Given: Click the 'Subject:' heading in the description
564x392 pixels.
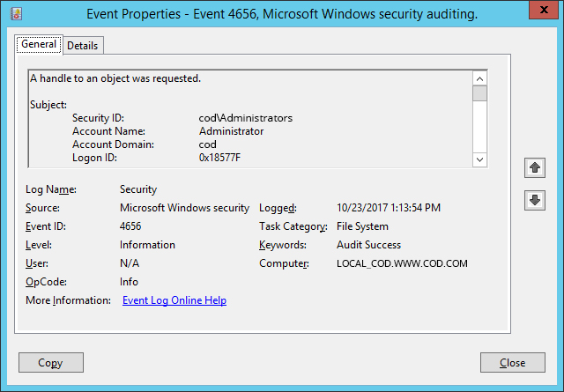Looking at the screenshot, I should point(48,105).
